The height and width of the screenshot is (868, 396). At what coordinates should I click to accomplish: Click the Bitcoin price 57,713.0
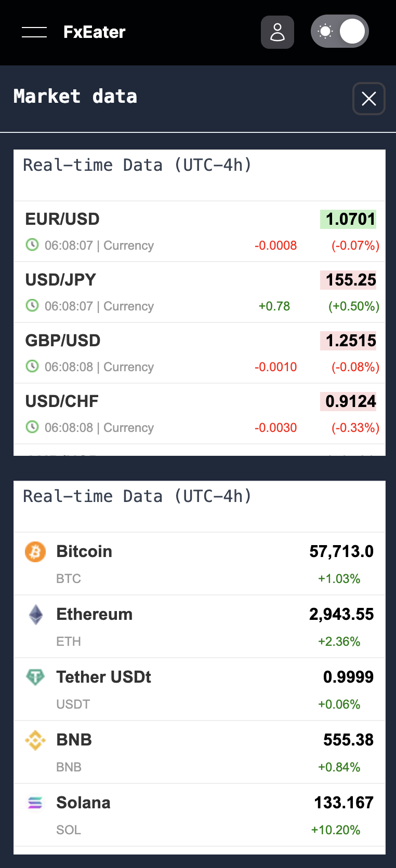click(x=341, y=551)
